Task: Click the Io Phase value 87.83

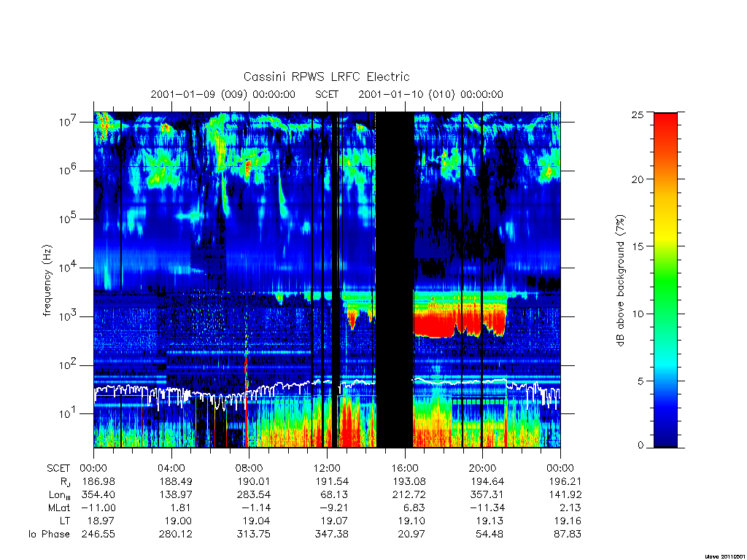Action: click(567, 534)
